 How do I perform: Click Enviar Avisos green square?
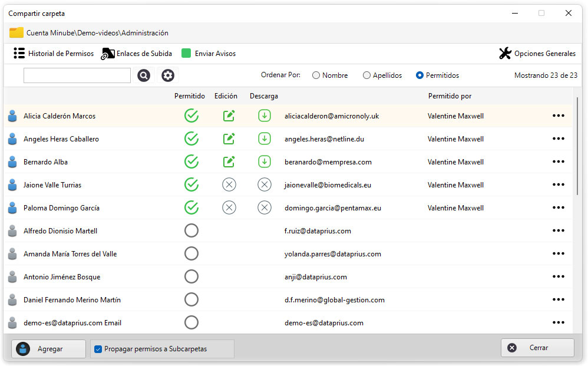(186, 53)
